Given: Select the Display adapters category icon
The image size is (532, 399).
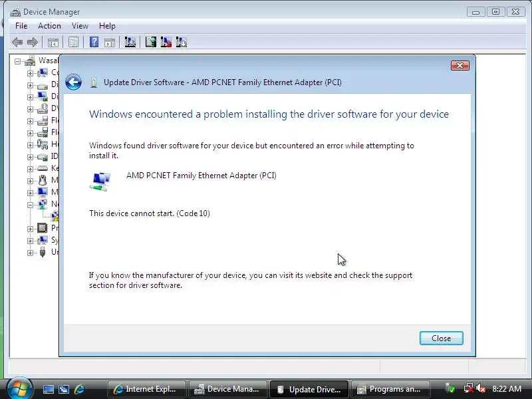Looking at the screenshot, I should (x=43, y=96).
